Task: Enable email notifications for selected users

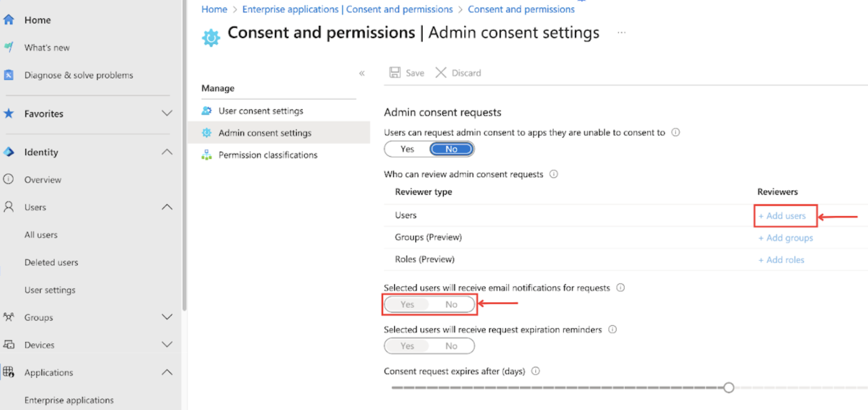Action: click(x=407, y=304)
